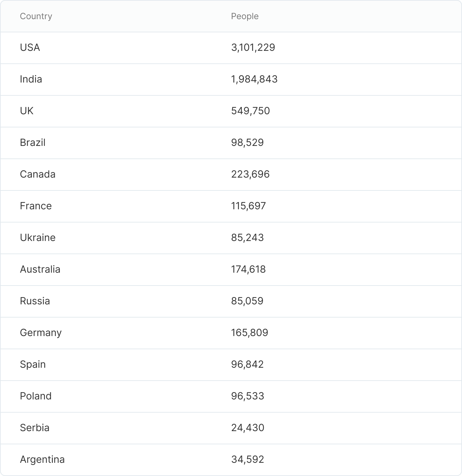
Task: Select the Argentina country row
Action: click(42, 459)
